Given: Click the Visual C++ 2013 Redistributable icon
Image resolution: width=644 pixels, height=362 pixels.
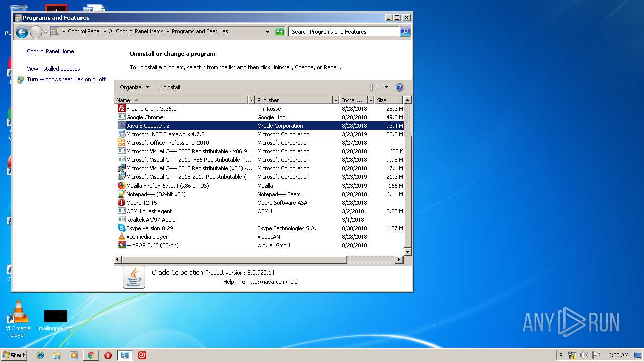Looking at the screenshot, I should click(121, 168).
